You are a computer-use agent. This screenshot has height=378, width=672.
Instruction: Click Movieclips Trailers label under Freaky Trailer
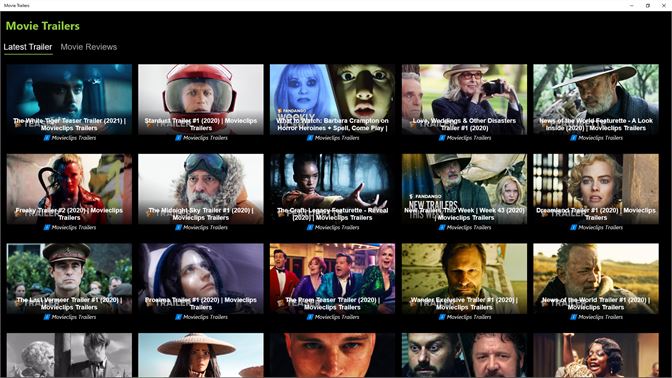[74, 228]
